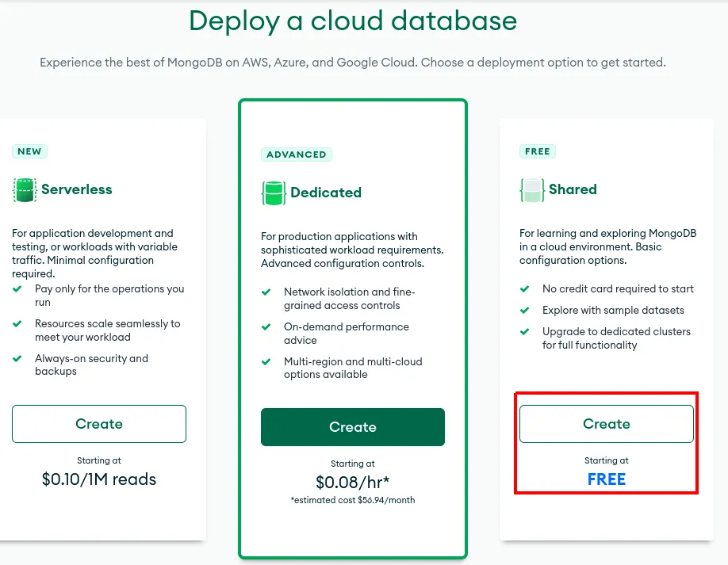This screenshot has height=565, width=728.
Task: Click 'On-demand performance advice' text
Action: coord(347,334)
